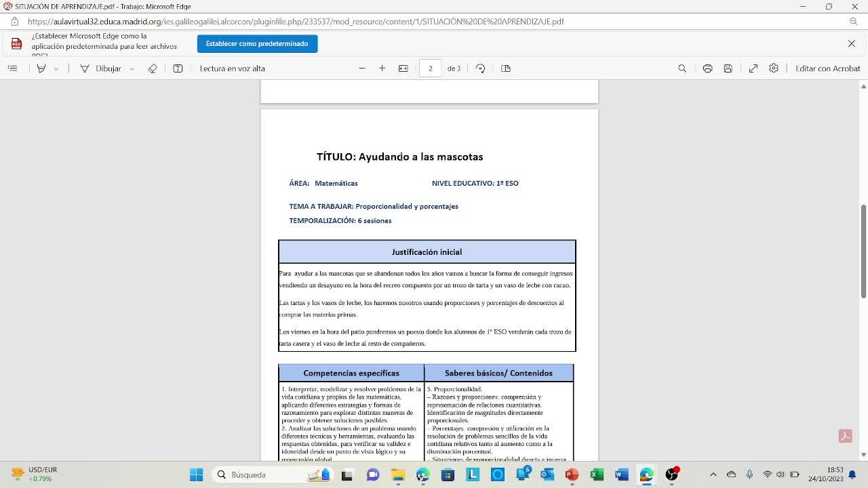This screenshot has height=488, width=868.
Task: Toggle page view layout
Action: coord(506,68)
